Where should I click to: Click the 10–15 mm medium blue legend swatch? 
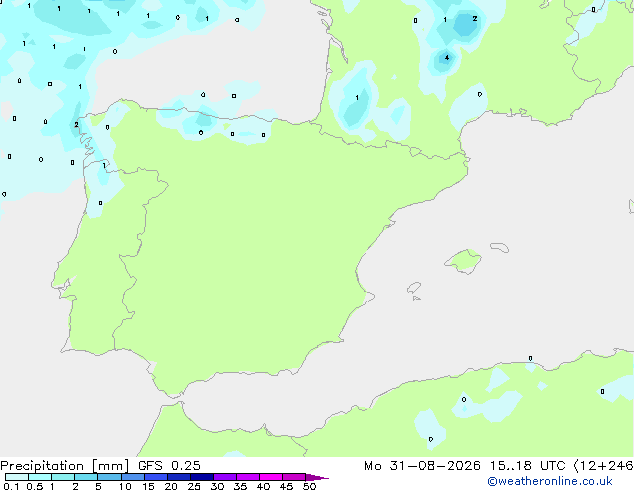[x=133, y=477]
